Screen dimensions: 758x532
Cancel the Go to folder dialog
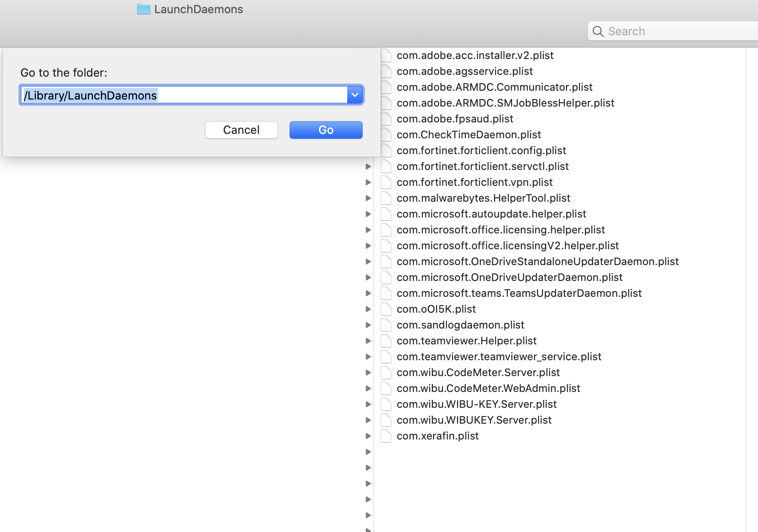pos(242,130)
